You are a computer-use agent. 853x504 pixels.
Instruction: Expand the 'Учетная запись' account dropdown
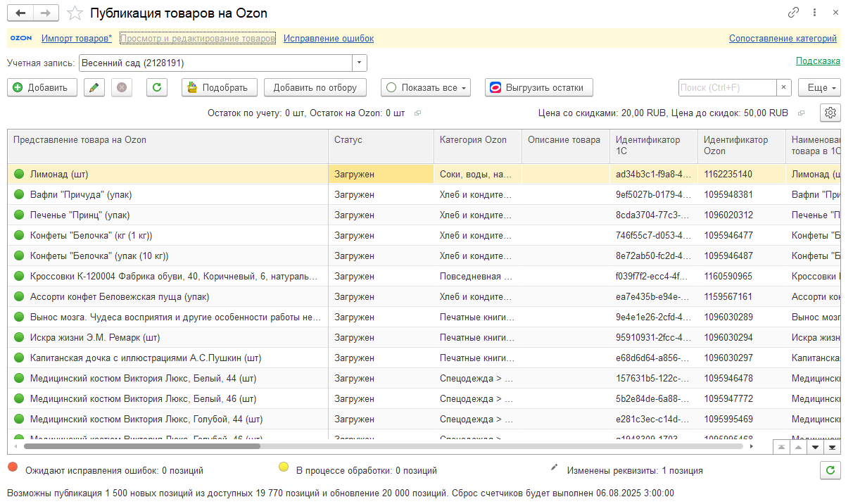pyautogui.click(x=360, y=63)
